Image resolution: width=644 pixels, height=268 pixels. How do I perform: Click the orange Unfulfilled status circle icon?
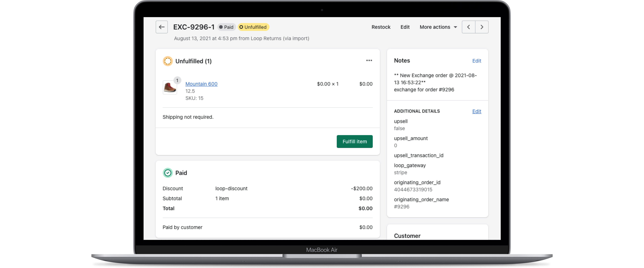168,61
